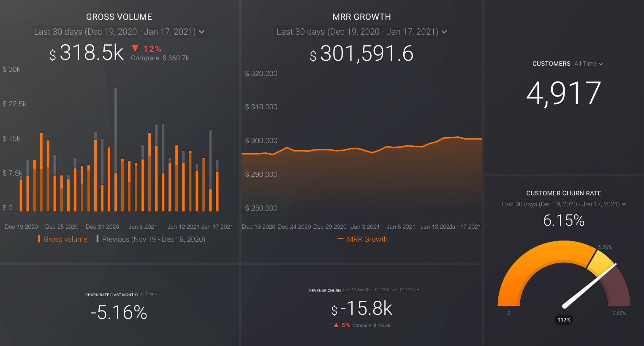
Task: Click the REVENUE CHURN title
Action: click(325, 291)
